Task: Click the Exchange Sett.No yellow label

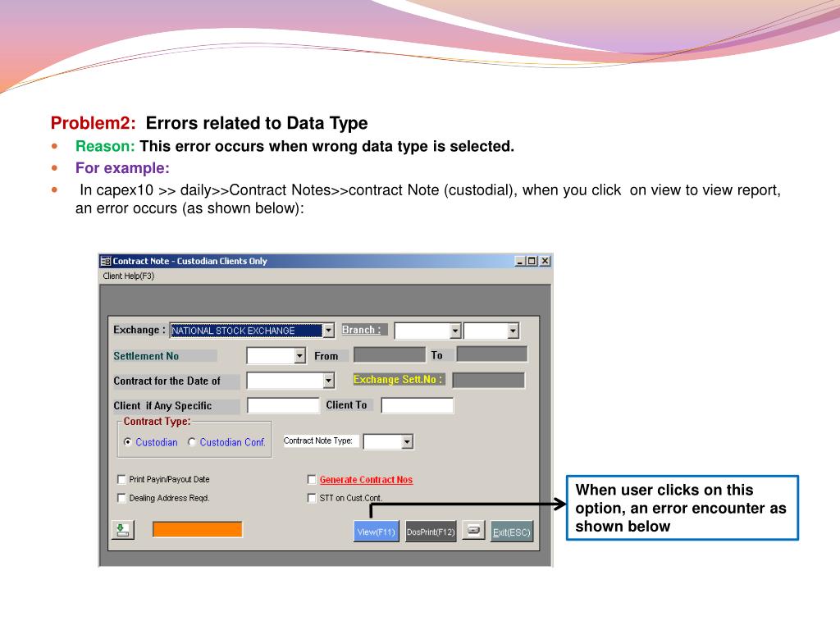Action: pos(399,379)
